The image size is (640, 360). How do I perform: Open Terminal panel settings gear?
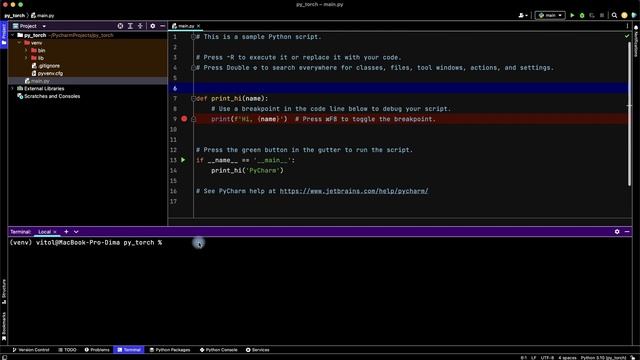pos(617,231)
